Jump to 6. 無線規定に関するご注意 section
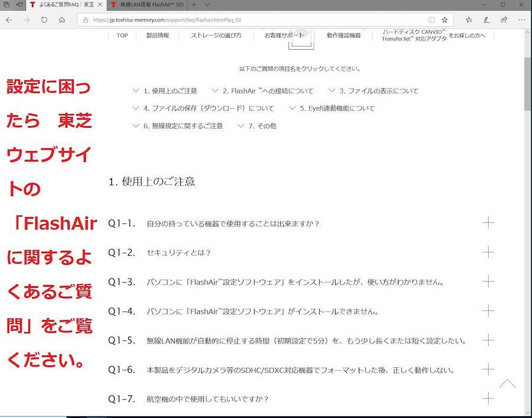The image size is (532, 418). [178, 126]
